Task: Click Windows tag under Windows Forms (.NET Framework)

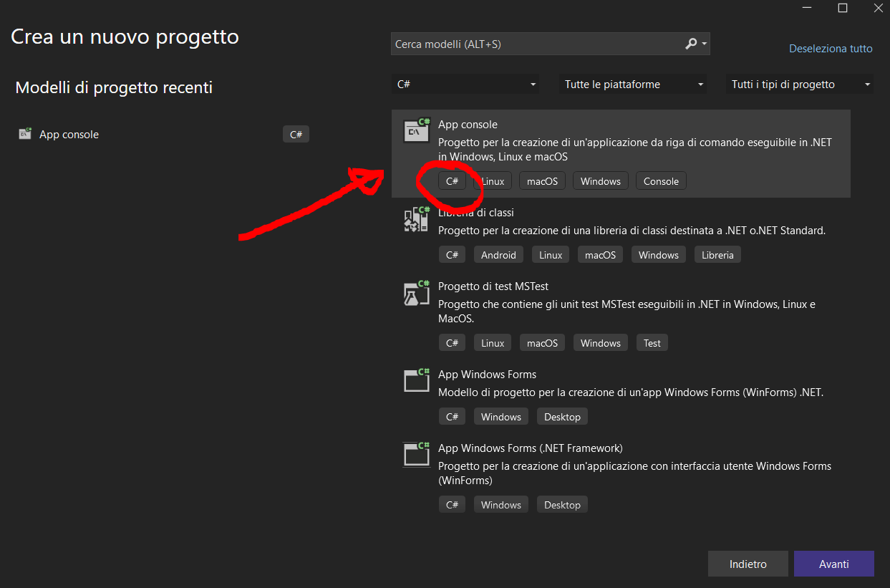Action: 501,505
